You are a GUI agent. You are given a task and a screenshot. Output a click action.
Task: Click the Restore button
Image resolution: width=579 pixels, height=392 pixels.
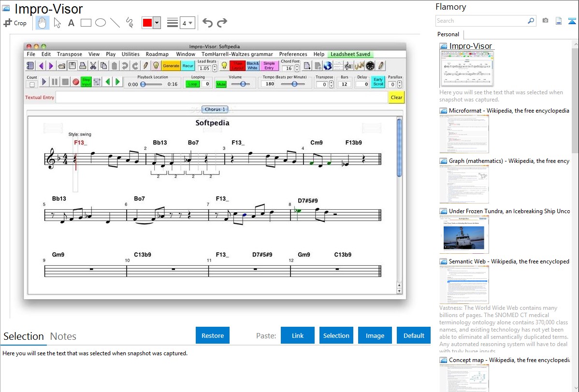tap(213, 335)
